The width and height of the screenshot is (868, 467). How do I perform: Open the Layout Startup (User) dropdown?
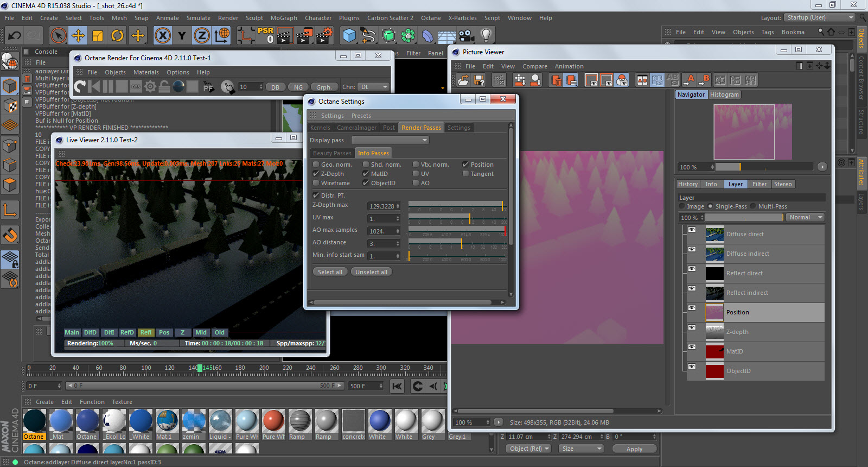click(820, 18)
